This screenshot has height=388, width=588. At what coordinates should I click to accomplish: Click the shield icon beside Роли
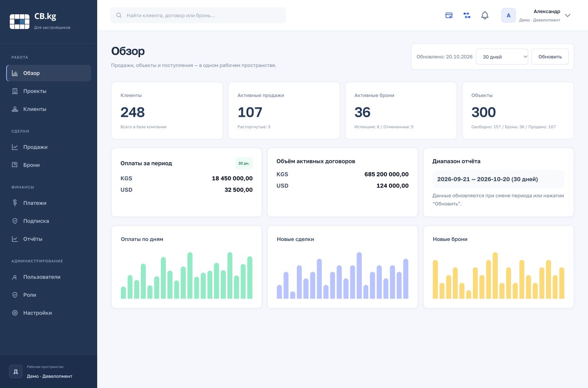point(15,295)
